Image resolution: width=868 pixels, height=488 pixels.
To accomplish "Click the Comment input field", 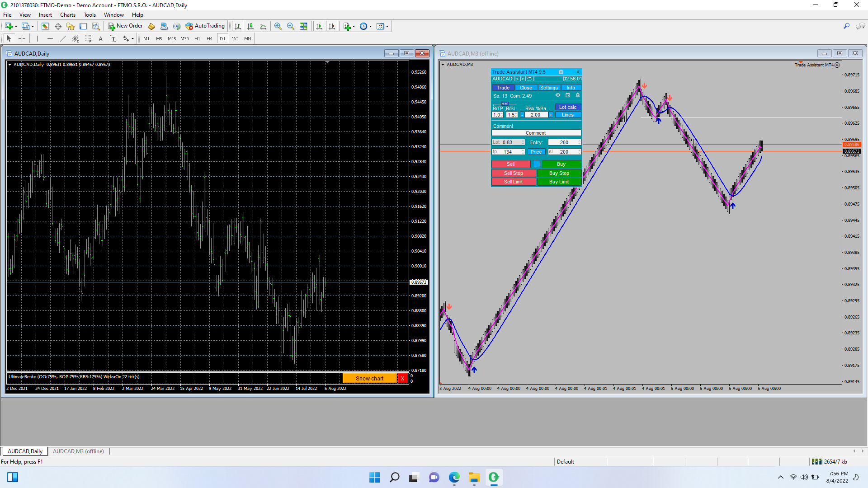I will 536,133.
